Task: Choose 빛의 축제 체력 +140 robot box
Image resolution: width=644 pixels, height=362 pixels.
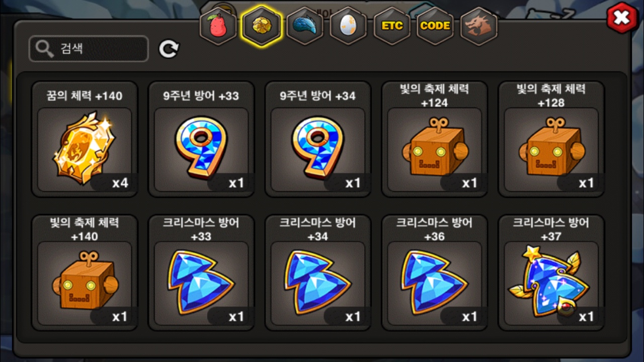Action: coord(85,273)
